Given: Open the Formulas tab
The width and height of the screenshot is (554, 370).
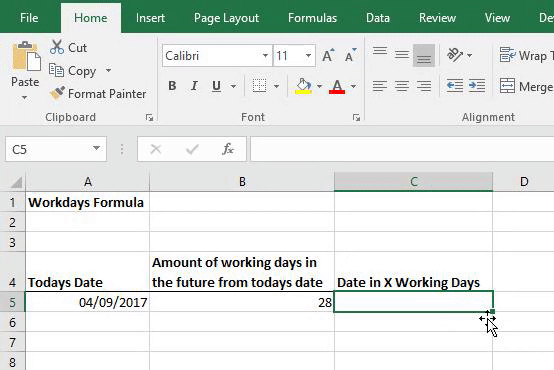Looking at the screenshot, I should click(312, 18).
